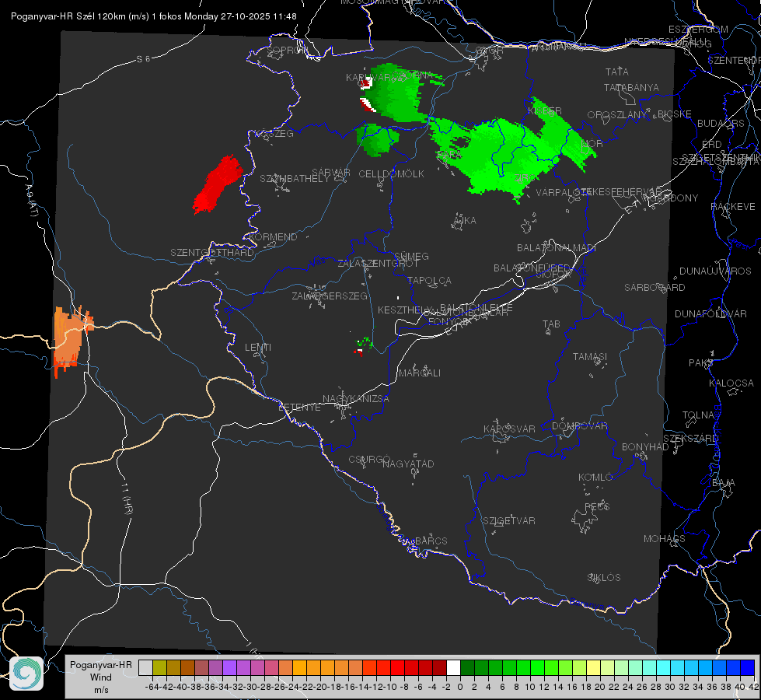The width and height of the screenshot is (761, 700).
Task: Select the TAB town label
Action: (551, 324)
